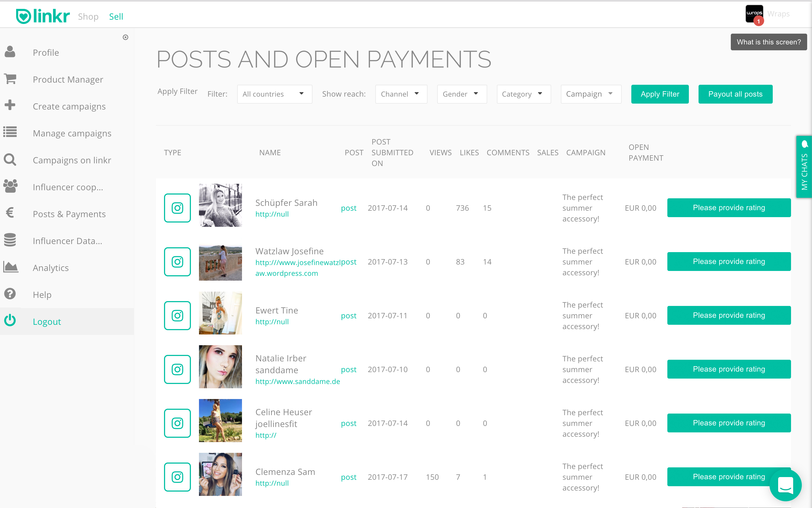Open the All countries filter dropdown
The width and height of the screenshot is (812, 508).
coord(274,94)
